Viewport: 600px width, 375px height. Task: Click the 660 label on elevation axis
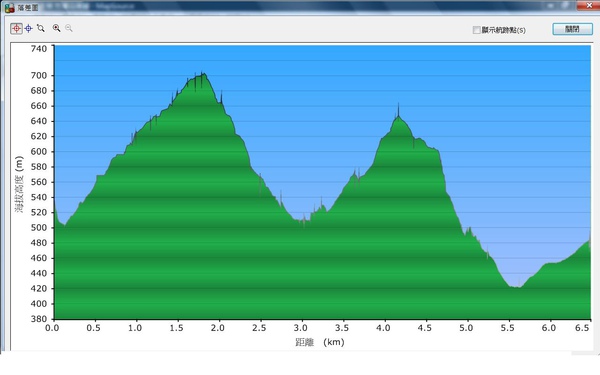click(39, 106)
